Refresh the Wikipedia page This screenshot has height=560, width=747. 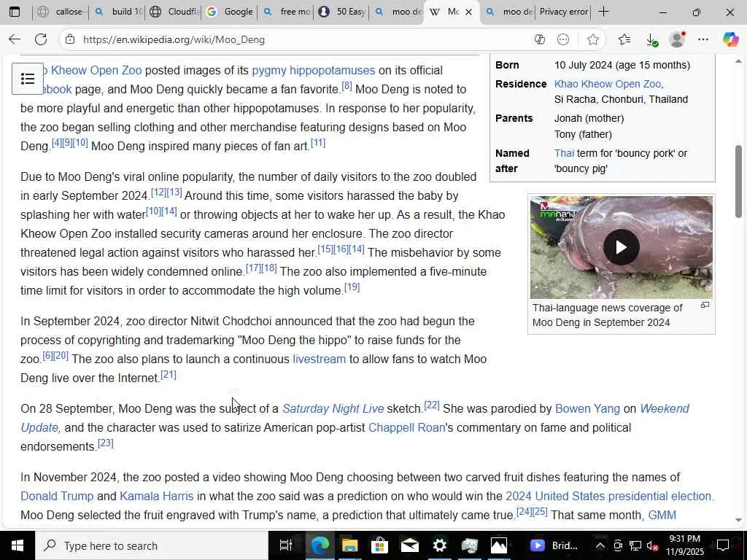pos(41,39)
